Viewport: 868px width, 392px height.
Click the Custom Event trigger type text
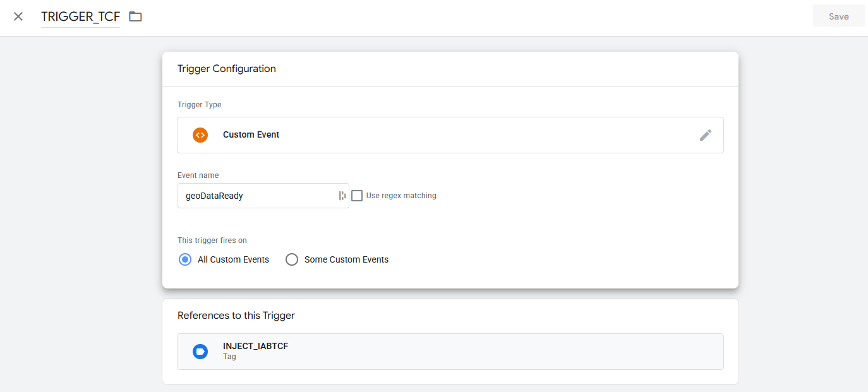click(251, 134)
